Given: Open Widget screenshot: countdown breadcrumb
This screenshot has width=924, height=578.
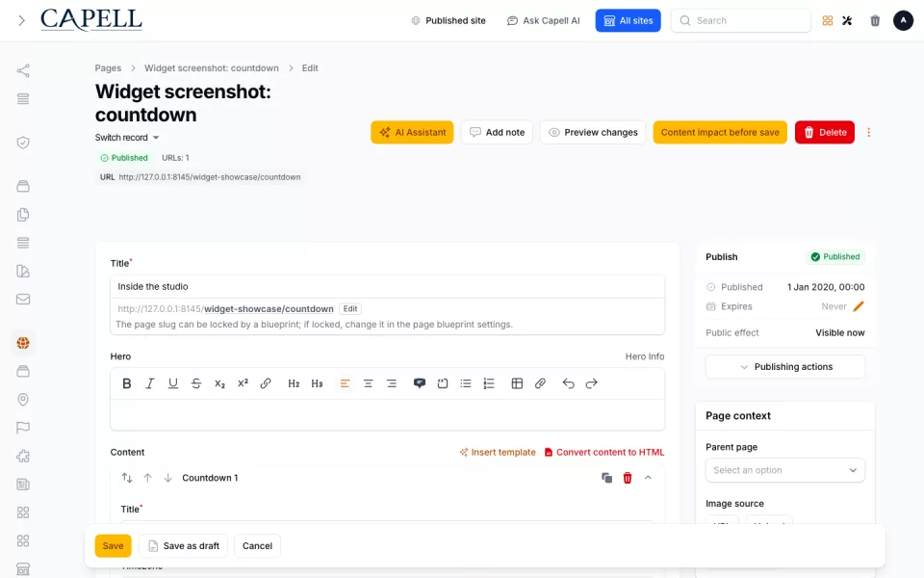Looking at the screenshot, I should coord(212,67).
